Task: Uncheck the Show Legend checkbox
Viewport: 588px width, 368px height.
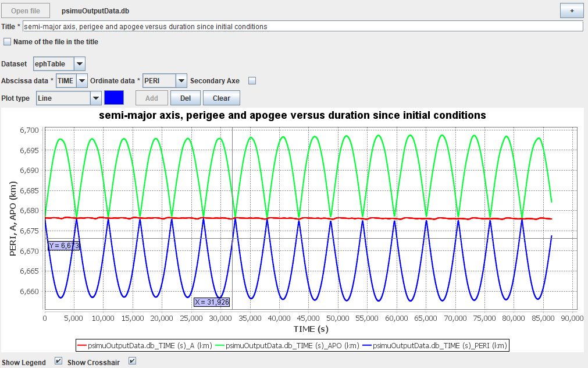Action: point(58,362)
